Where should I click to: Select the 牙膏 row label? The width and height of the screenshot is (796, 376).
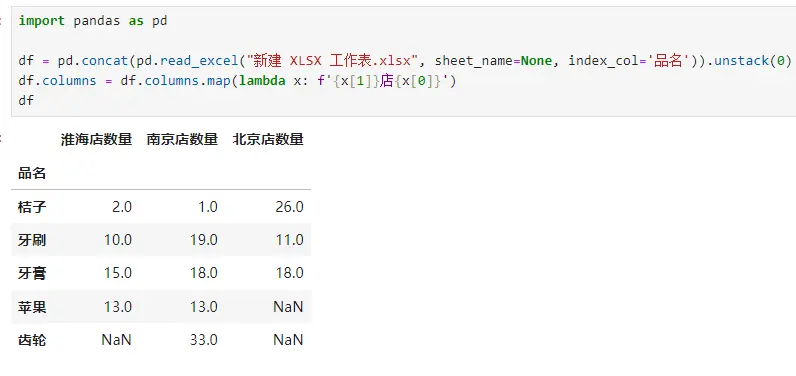pos(32,274)
